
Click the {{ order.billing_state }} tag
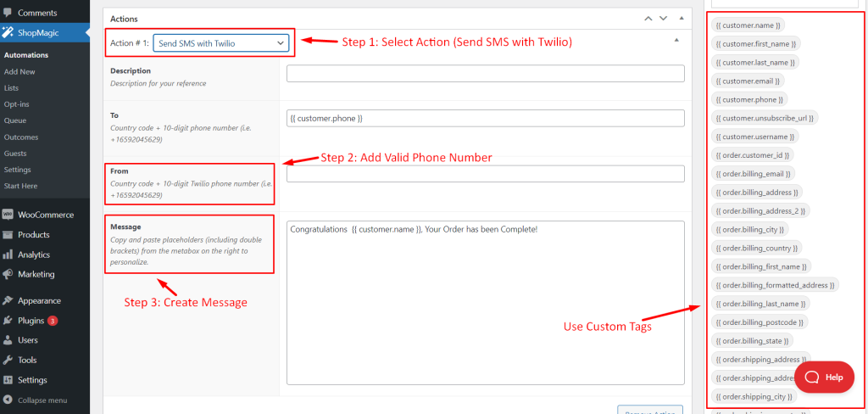click(x=753, y=341)
